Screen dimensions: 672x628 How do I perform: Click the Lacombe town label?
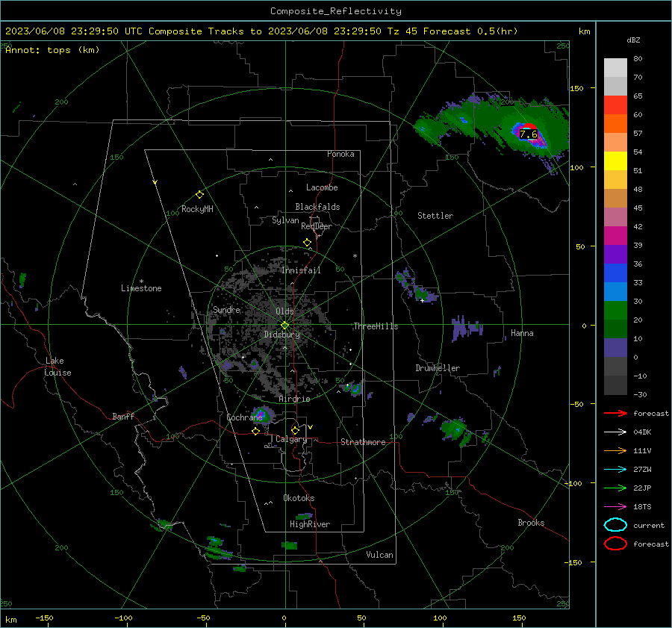point(321,187)
